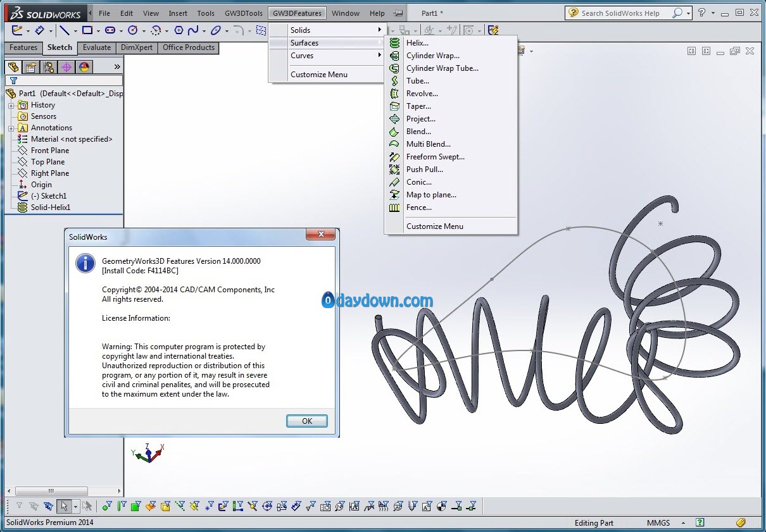Collapse the SolidWorks menu bar arrow
Viewport: 766px width, 532px height.
pos(90,13)
